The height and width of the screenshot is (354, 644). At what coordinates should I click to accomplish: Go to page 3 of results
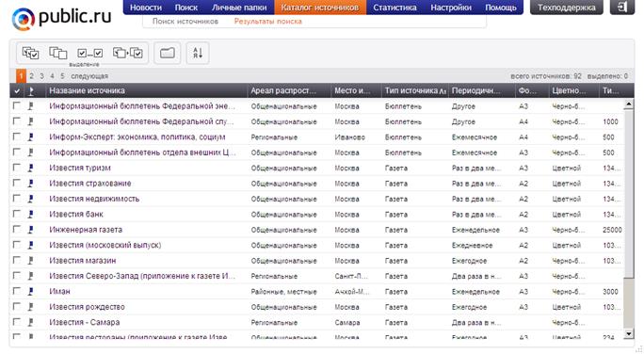(x=41, y=76)
